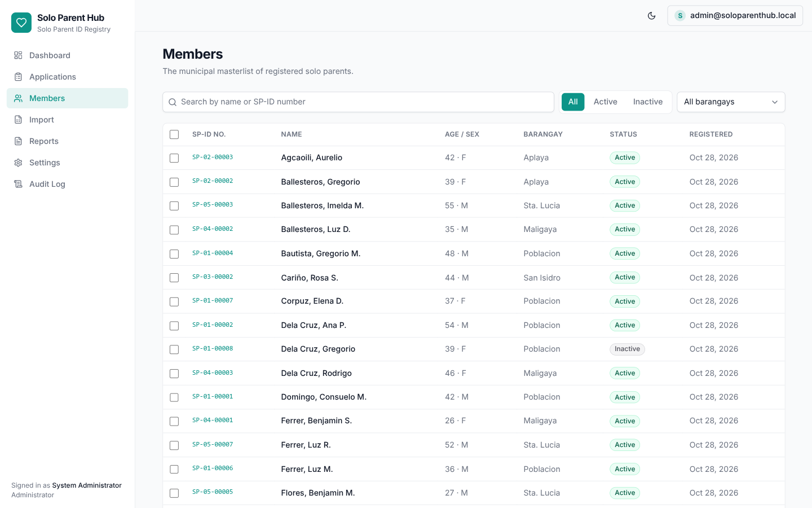Click the name Corpuz, Elena D.
Viewport: 812px width, 508px height.
tap(312, 301)
